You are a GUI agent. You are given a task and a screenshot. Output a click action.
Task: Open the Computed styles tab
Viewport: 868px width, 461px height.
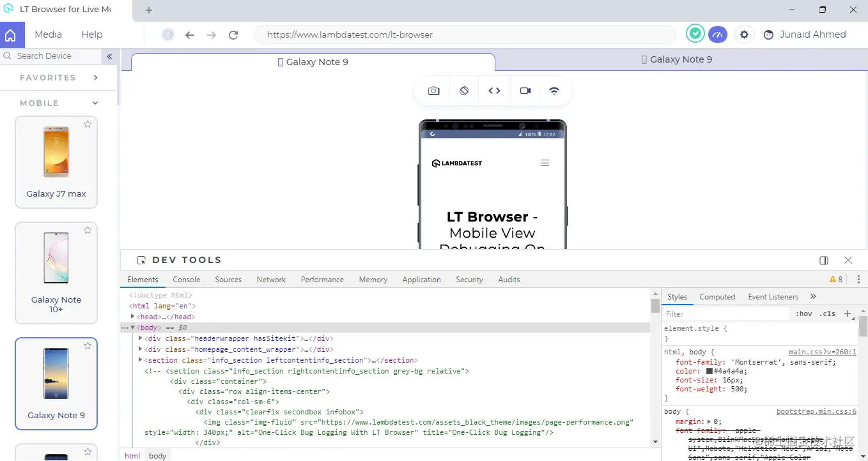click(x=717, y=297)
